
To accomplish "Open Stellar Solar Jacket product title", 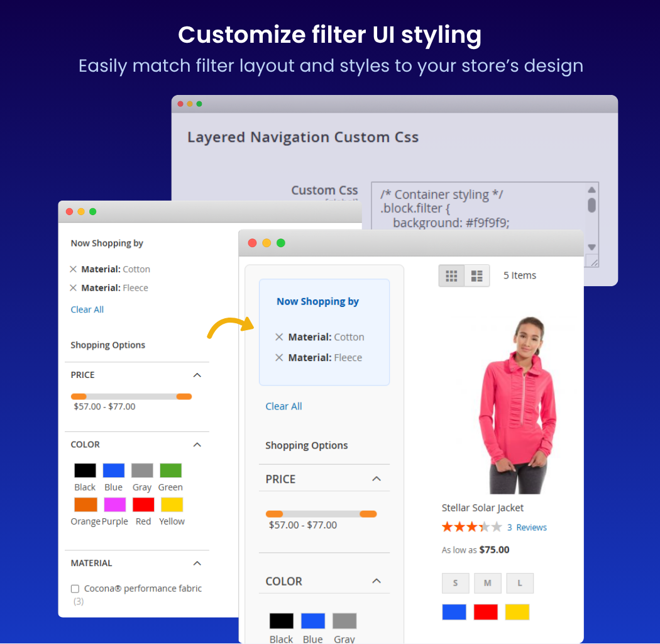I will [x=482, y=508].
